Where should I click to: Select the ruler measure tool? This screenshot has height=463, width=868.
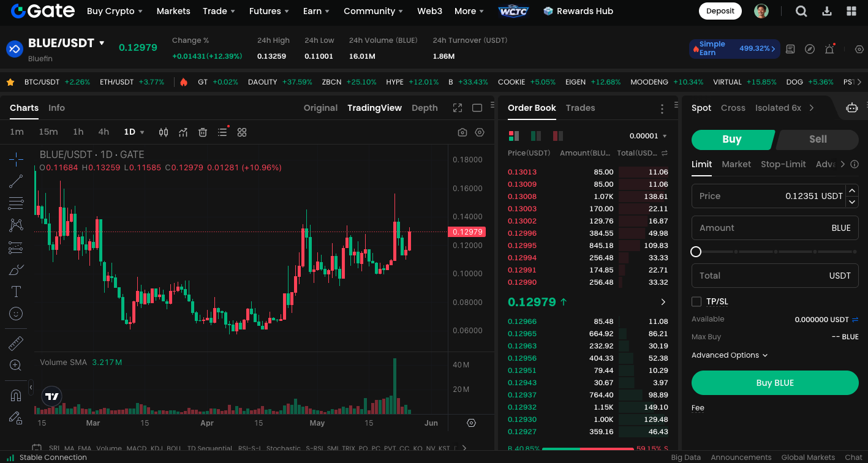16,344
